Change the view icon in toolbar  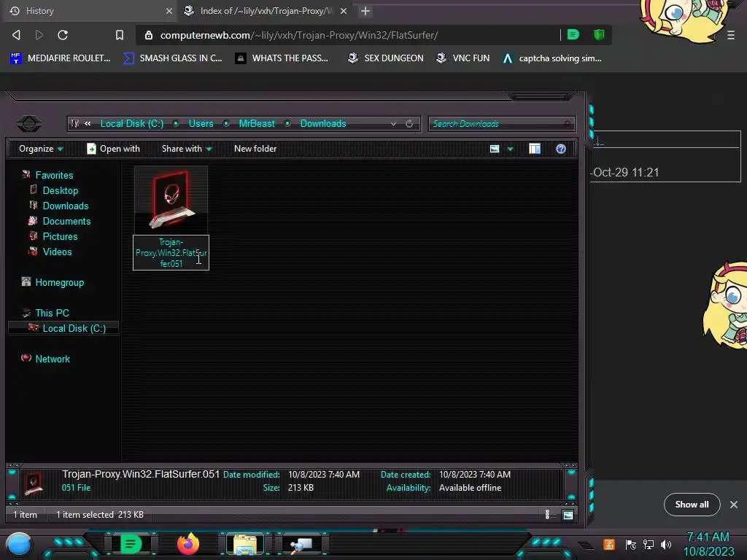(495, 149)
